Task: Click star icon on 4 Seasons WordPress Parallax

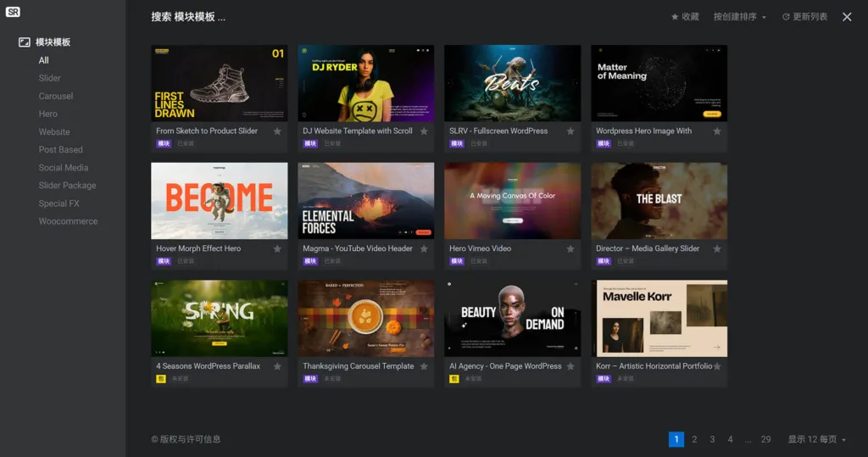Action: click(x=277, y=366)
